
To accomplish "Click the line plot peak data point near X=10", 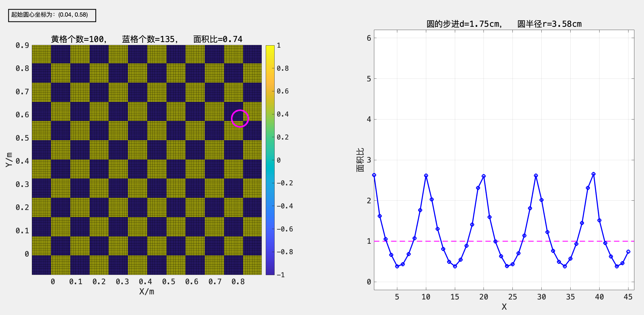I will coord(426,175).
